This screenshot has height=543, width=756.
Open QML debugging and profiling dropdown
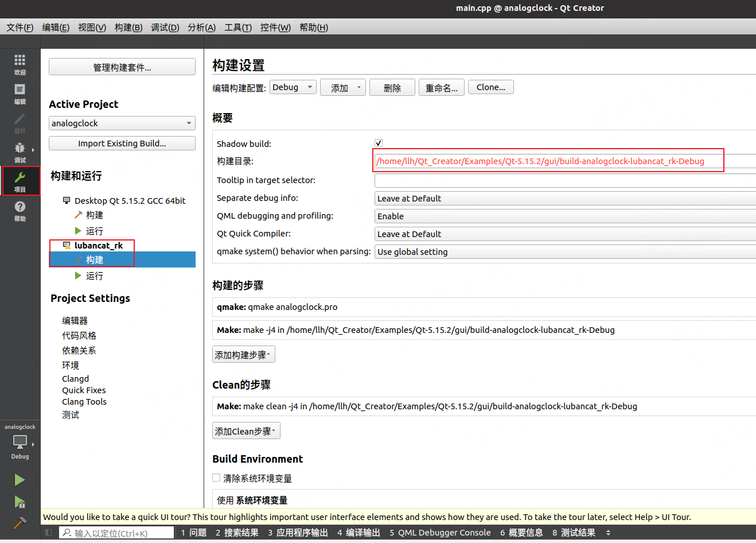565,216
